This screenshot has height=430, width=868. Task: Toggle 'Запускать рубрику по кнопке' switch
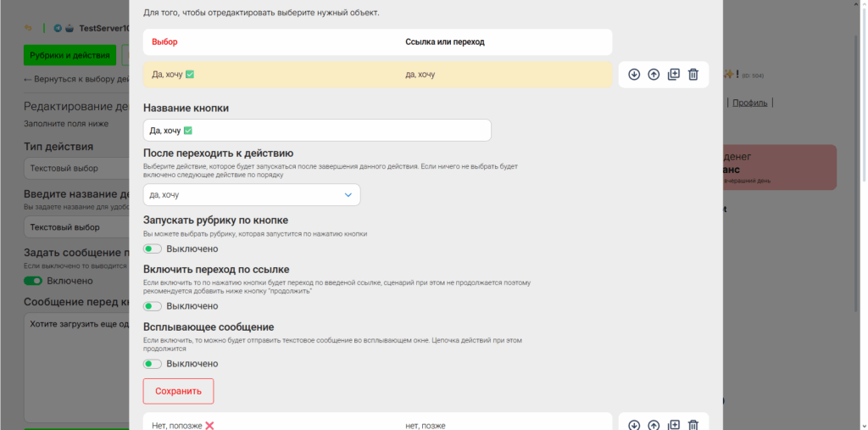click(153, 249)
